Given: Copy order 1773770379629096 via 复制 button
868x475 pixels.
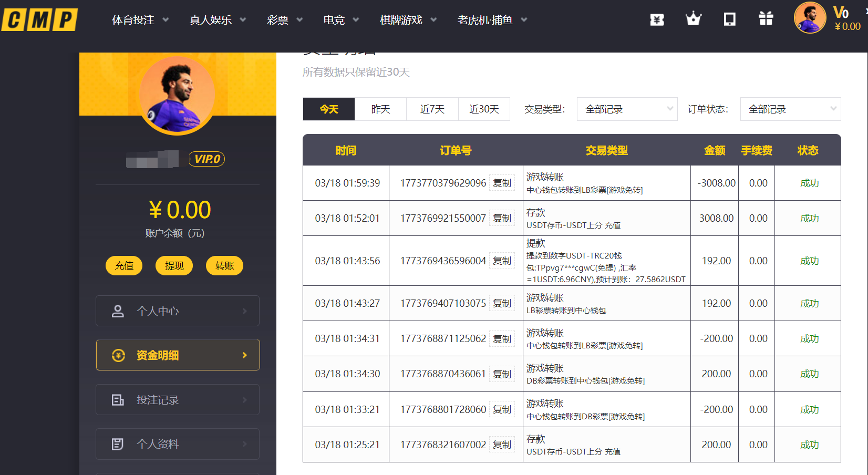Looking at the screenshot, I should 502,183.
